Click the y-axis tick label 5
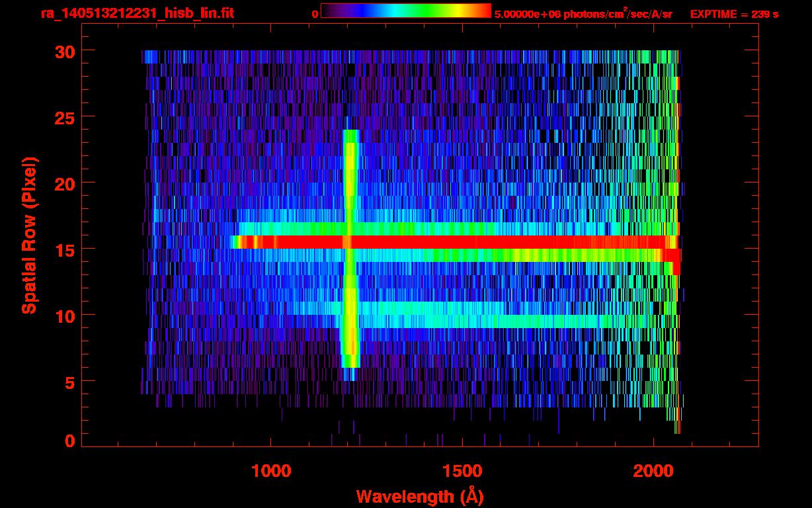812x508 pixels. pyautogui.click(x=69, y=382)
